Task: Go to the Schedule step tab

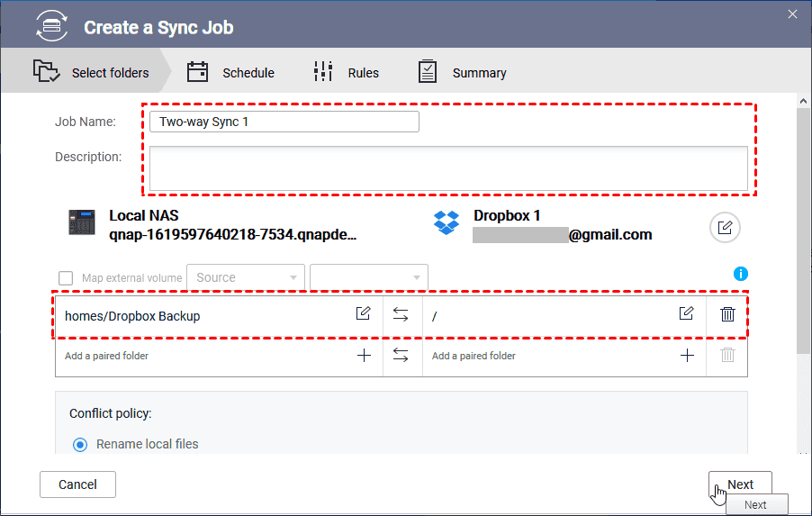Action: click(231, 73)
